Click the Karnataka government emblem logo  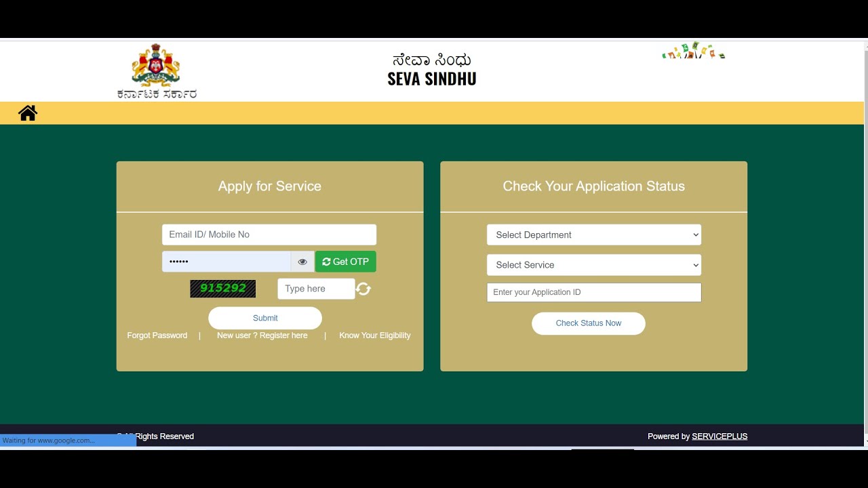(x=156, y=71)
